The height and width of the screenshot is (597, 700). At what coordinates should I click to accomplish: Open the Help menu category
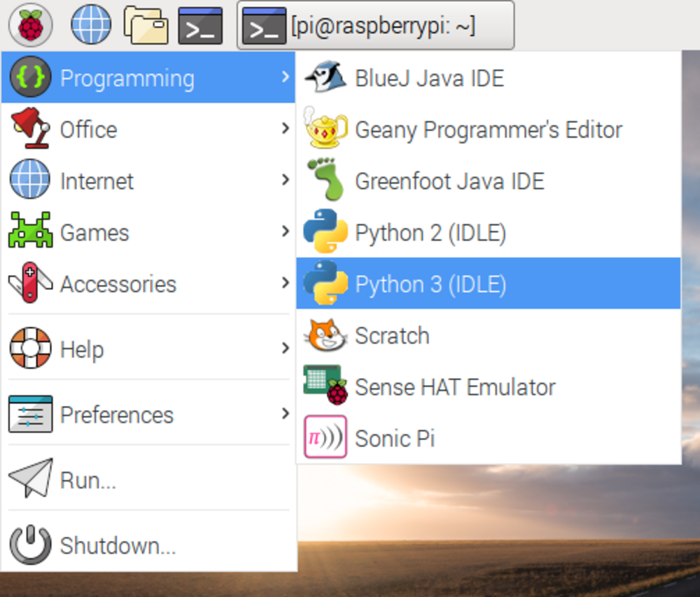148,348
